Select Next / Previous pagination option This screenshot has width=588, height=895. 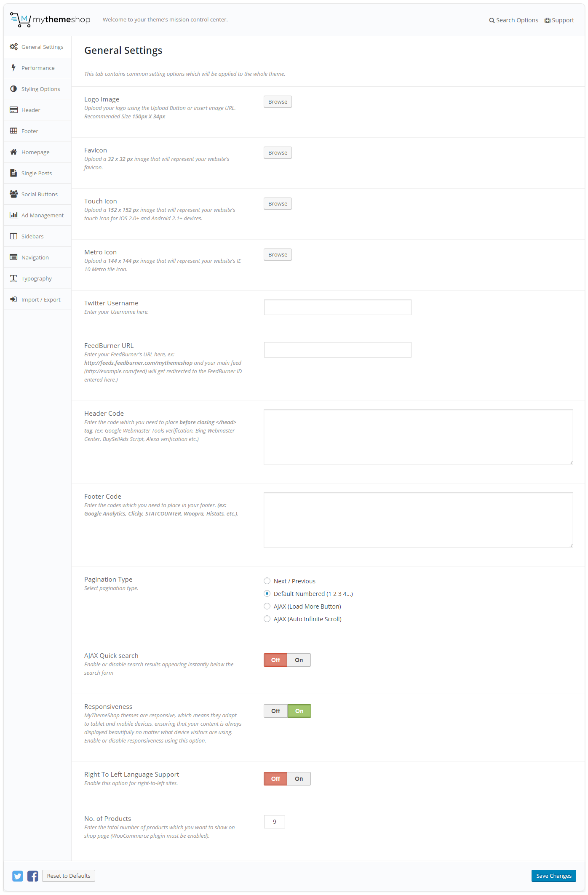267,581
